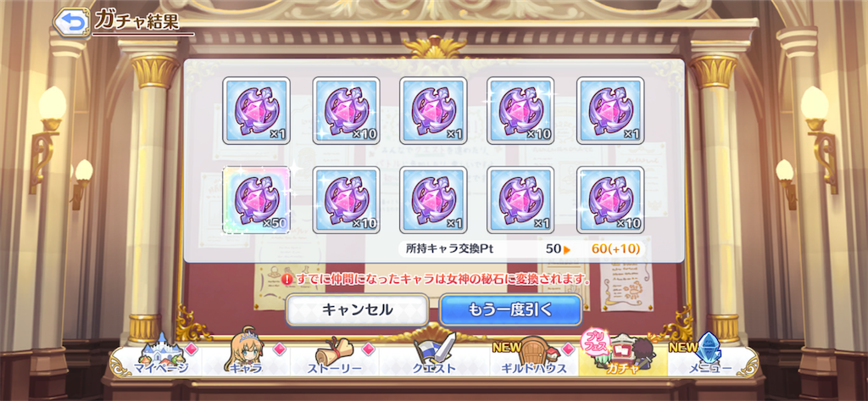Viewport: 868px width, 401px height.
Task: Click もう一度引く to pull again
Action: pyautogui.click(x=511, y=309)
